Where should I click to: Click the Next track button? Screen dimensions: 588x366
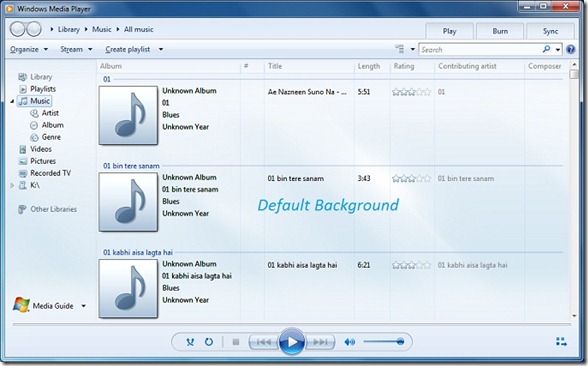pyautogui.click(x=320, y=342)
